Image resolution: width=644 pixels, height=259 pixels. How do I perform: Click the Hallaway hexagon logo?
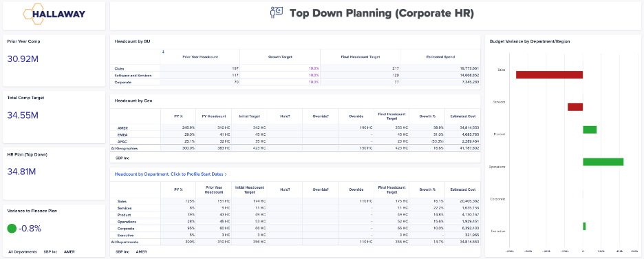(x=54, y=14)
